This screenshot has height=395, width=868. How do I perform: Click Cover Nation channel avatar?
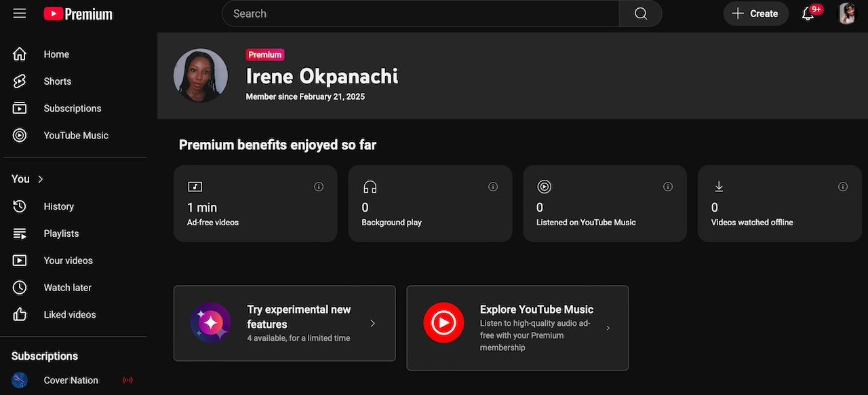[x=20, y=380]
